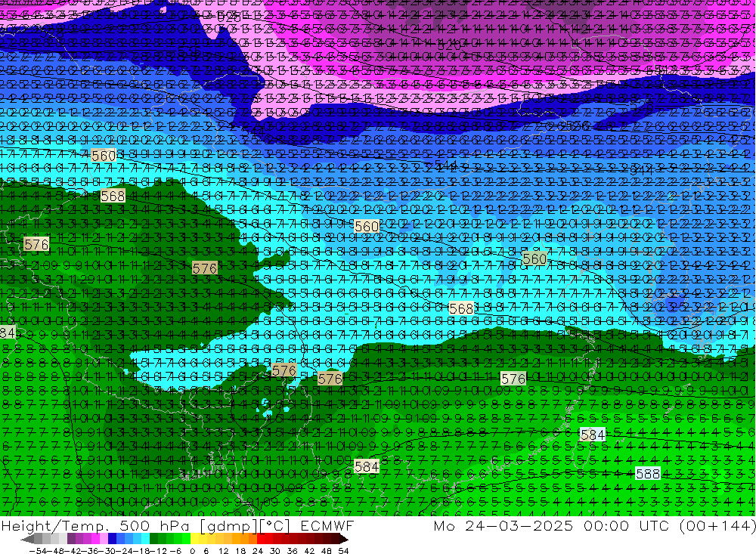The image size is (756, 554).
Task: Click the '(00+144)' forecast hour text
Action: click(717, 525)
